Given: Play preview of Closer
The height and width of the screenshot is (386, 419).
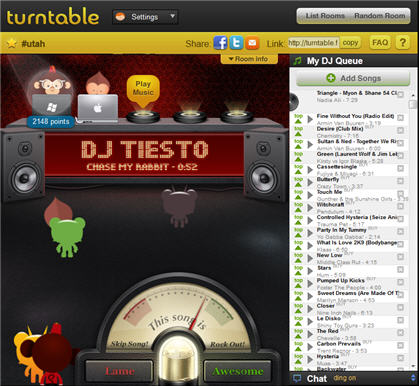Looking at the screenshot, I should click(x=310, y=309).
